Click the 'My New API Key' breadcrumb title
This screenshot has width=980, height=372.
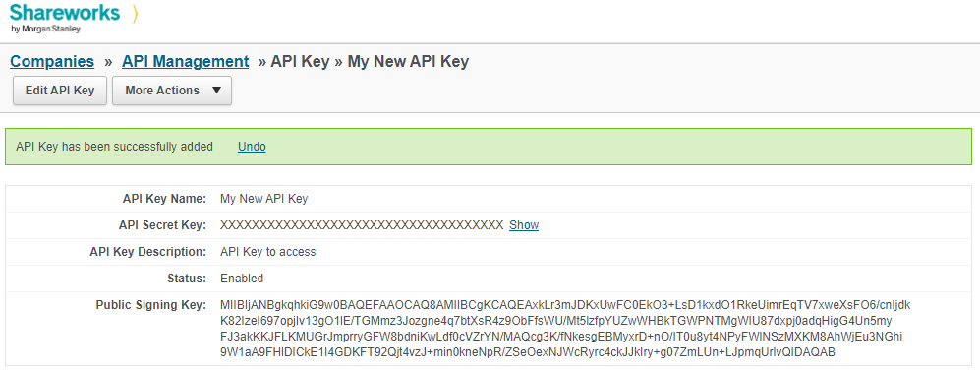[x=408, y=61]
